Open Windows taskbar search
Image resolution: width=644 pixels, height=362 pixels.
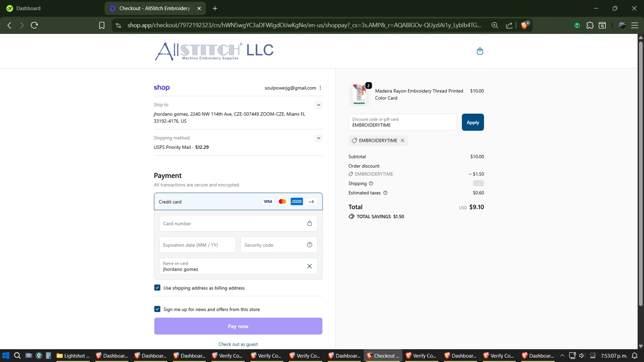coord(17,356)
